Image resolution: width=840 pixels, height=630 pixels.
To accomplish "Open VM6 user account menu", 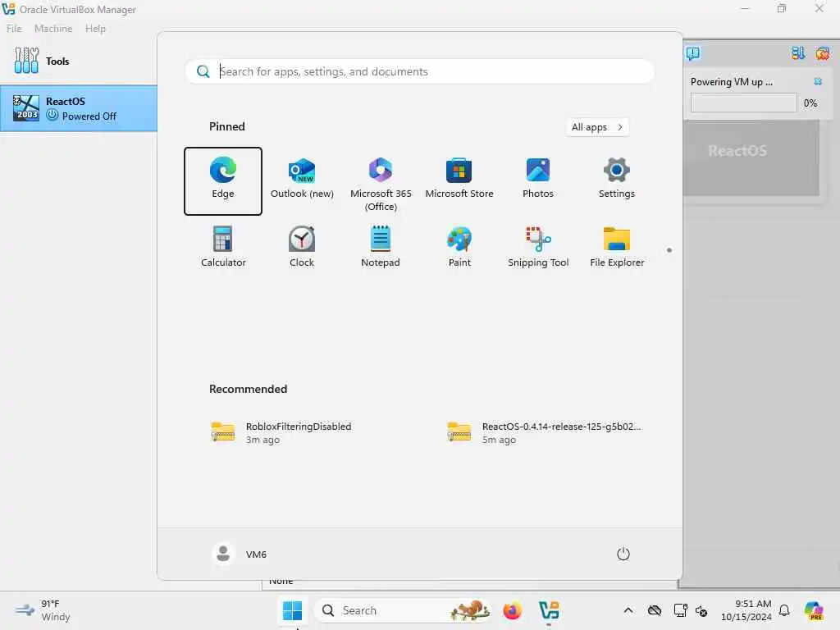I will click(x=240, y=554).
